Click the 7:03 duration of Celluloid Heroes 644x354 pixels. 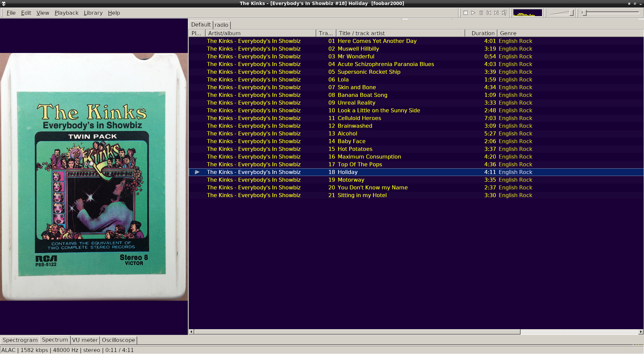(x=490, y=118)
